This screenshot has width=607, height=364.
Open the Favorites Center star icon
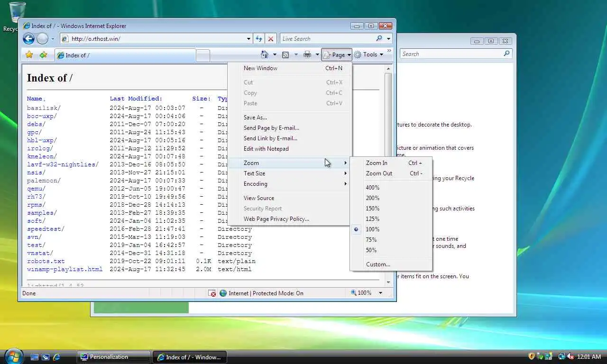pyautogui.click(x=29, y=55)
